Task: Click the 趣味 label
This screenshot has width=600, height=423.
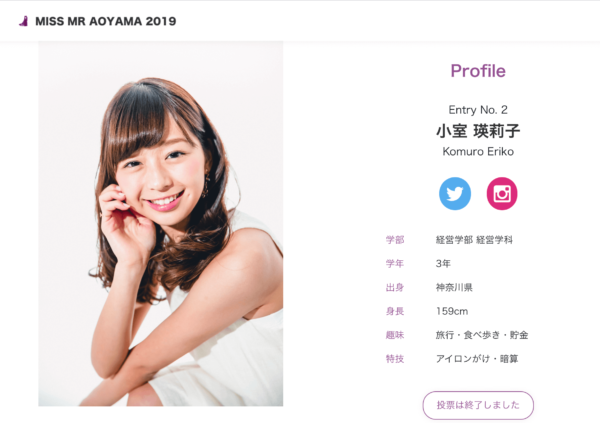Action: [395, 335]
